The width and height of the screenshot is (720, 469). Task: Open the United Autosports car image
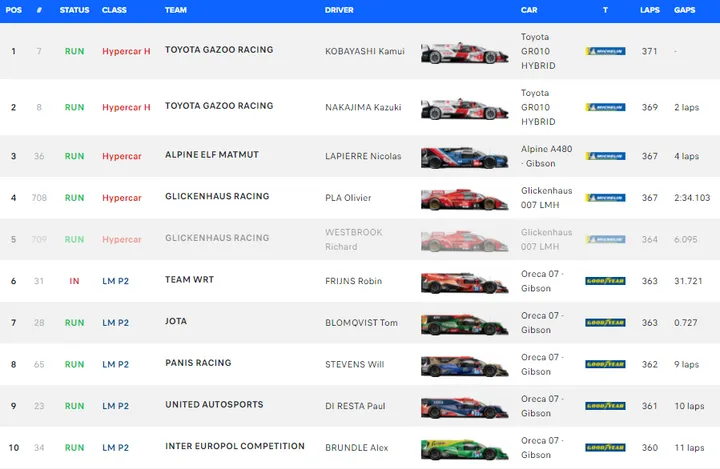(464, 407)
